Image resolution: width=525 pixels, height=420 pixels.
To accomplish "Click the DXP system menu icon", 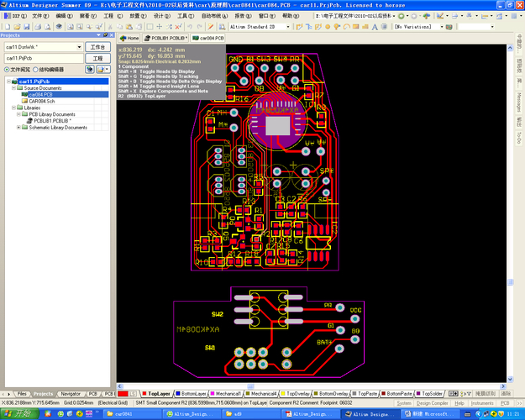I will [x=7, y=16].
